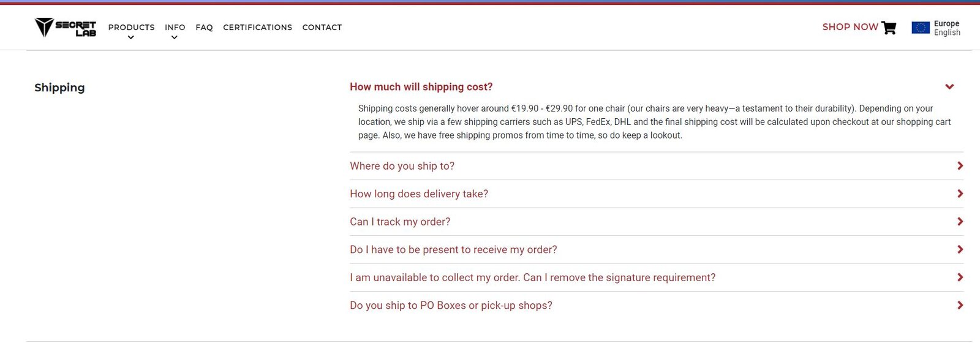Open the Where do you ship to question
This screenshot has height=348, width=980.
(402, 166)
